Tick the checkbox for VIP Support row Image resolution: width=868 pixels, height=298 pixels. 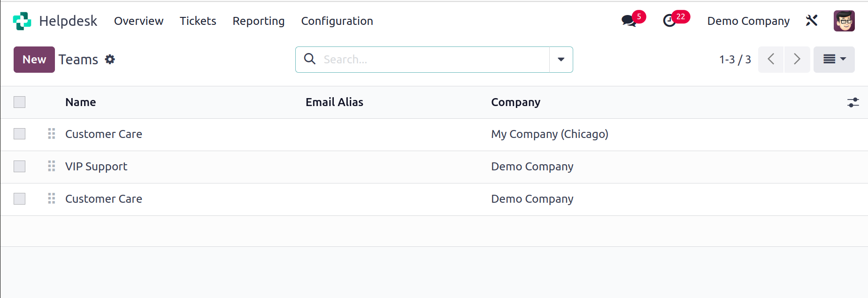20,166
